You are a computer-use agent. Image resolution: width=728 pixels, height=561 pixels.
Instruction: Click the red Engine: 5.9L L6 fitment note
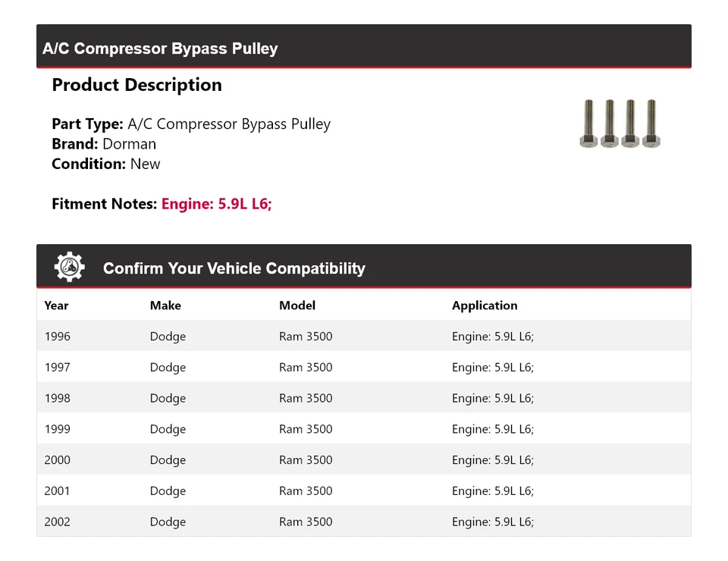(216, 204)
